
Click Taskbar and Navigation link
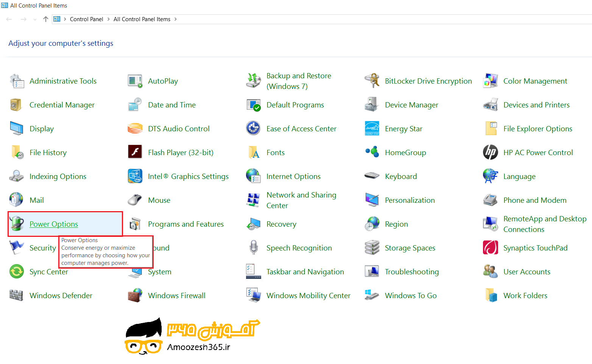click(305, 272)
